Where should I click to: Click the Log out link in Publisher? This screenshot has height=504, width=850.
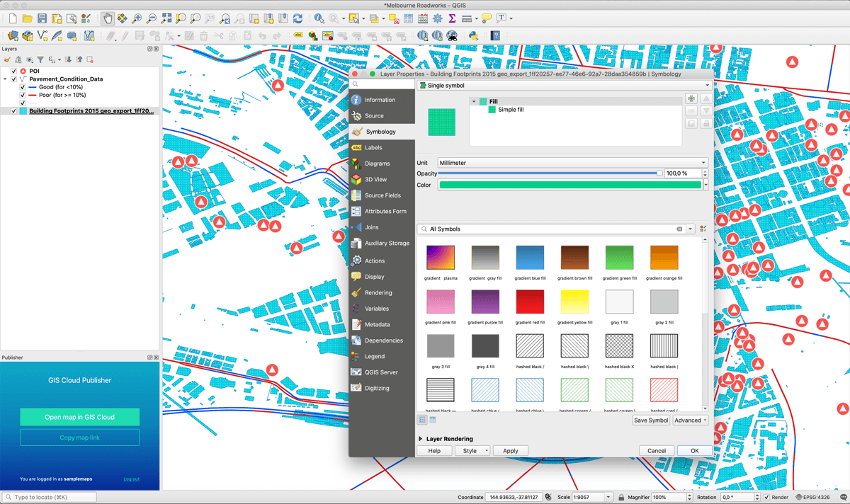(x=132, y=479)
